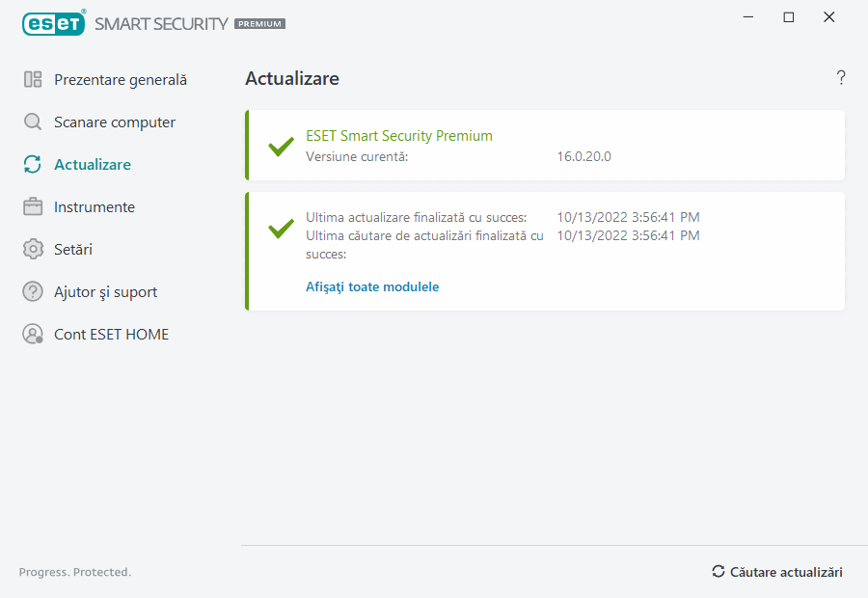Go to Instrumente section
Image resolution: width=868 pixels, height=598 pixels.
[94, 207]
